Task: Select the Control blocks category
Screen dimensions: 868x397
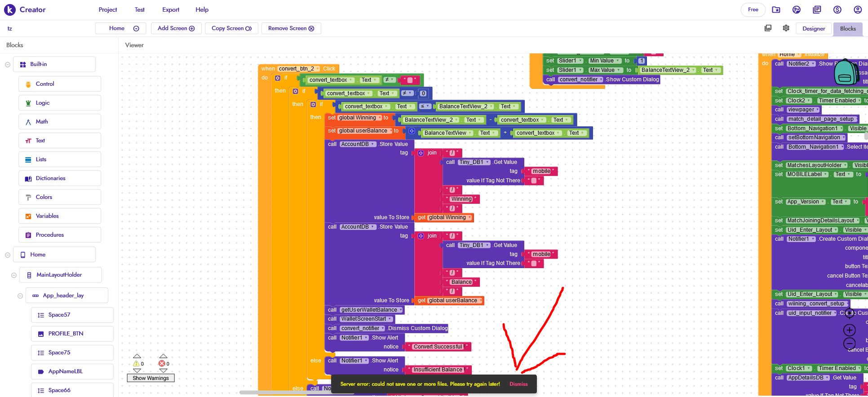Action: (60, 84)
